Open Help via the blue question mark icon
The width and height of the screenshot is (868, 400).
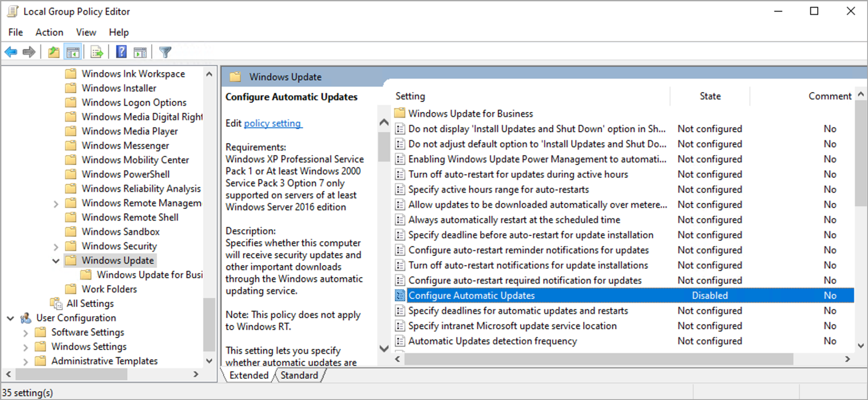click(x=121, y=52)
